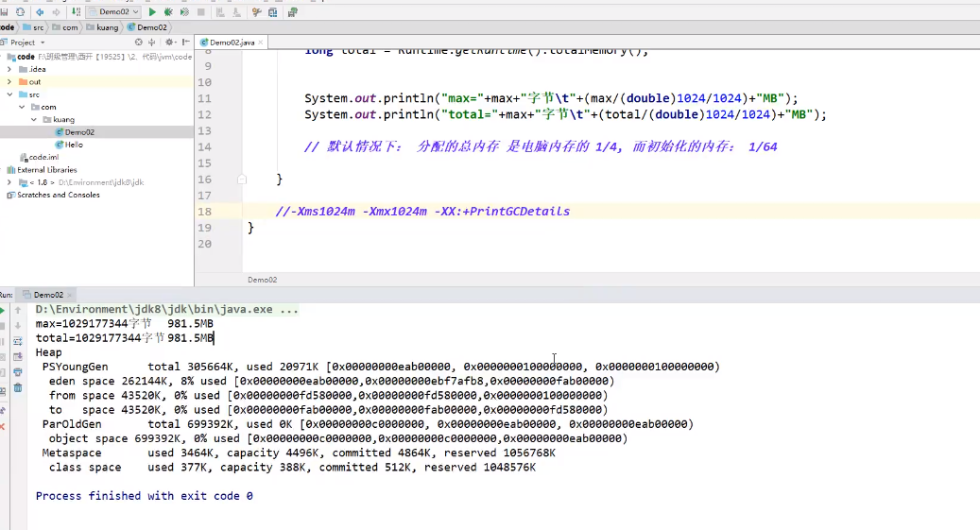Click the Build project icon
This screenshot has width=980, height=530.
pyautogui.click(x=76, y=12)
